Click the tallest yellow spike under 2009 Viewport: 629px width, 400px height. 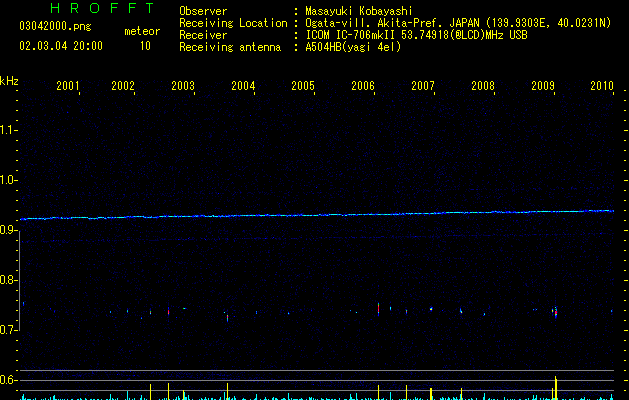point(556,388)
